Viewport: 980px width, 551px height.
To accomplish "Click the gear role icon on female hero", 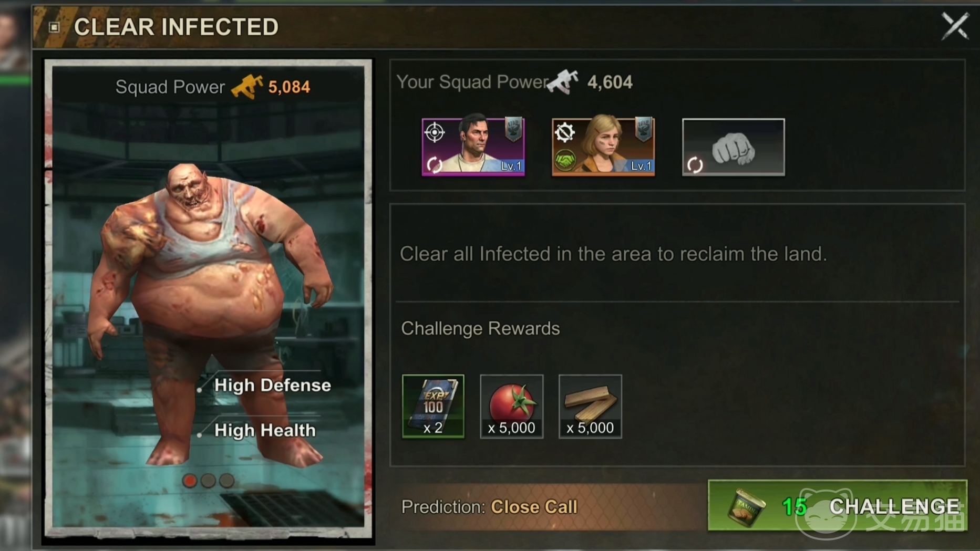I will pos(565,132).
